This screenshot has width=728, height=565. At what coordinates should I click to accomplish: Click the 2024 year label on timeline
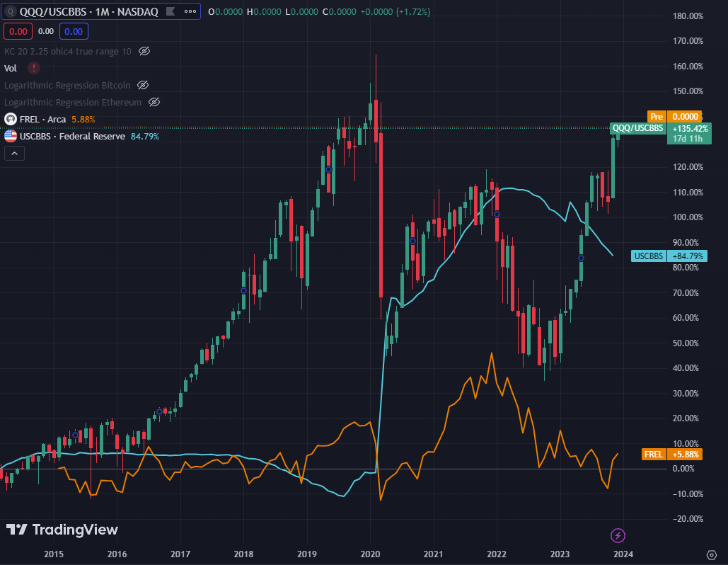pos(623,554)
